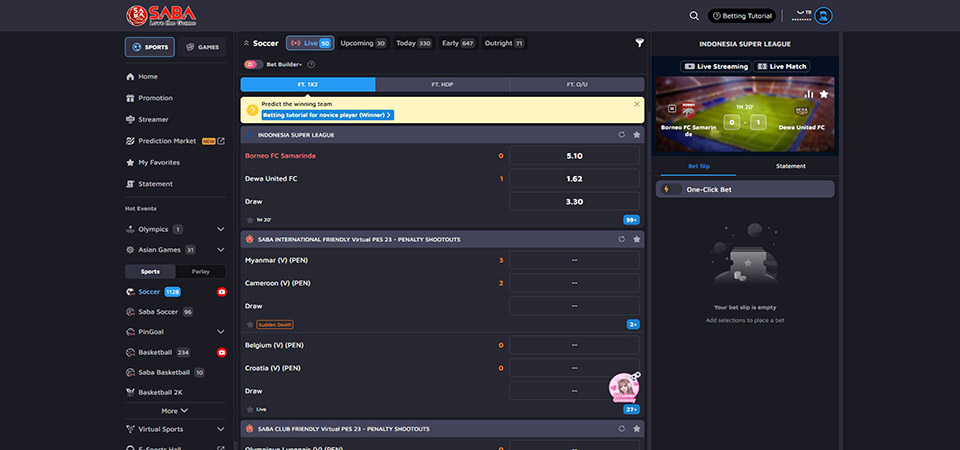Star the Myanmar vs Cameroon match row
The image size is (960, 450).
point(250,324)
